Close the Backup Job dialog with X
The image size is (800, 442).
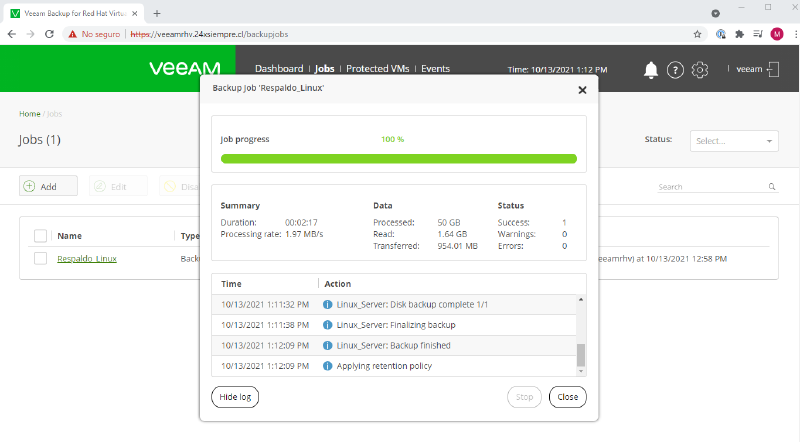point(582,90)
